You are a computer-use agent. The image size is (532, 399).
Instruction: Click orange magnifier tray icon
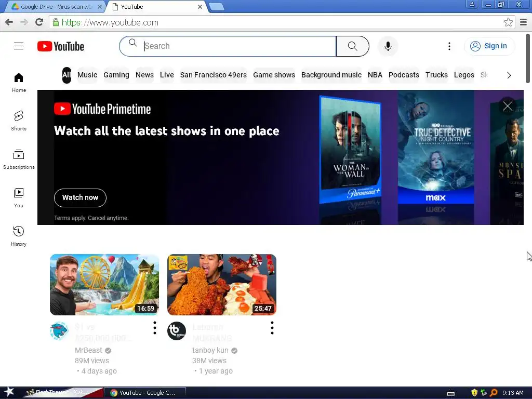click(x=494, y=393)
